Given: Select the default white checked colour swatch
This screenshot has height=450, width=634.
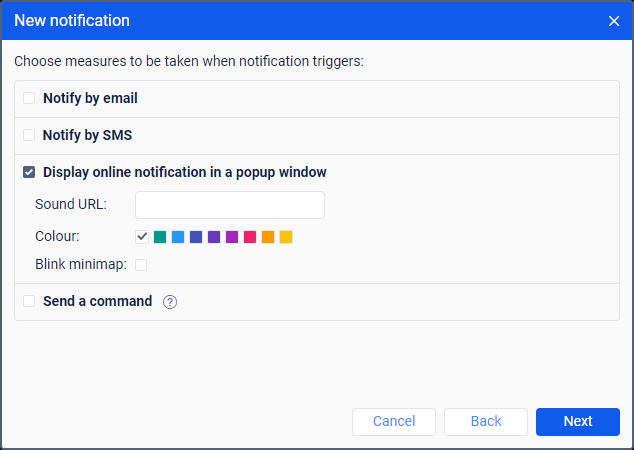Looking at the screenshot, I should coord(142,237).
